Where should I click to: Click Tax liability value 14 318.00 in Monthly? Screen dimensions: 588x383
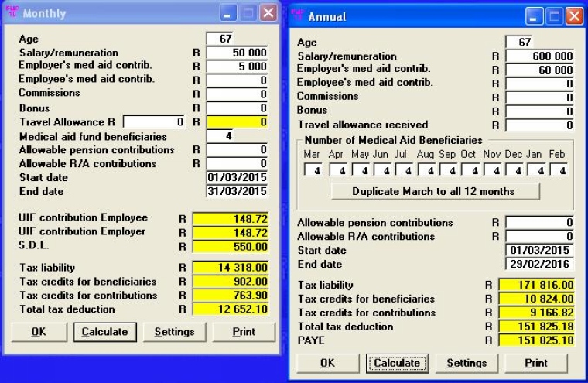point(231,268)
